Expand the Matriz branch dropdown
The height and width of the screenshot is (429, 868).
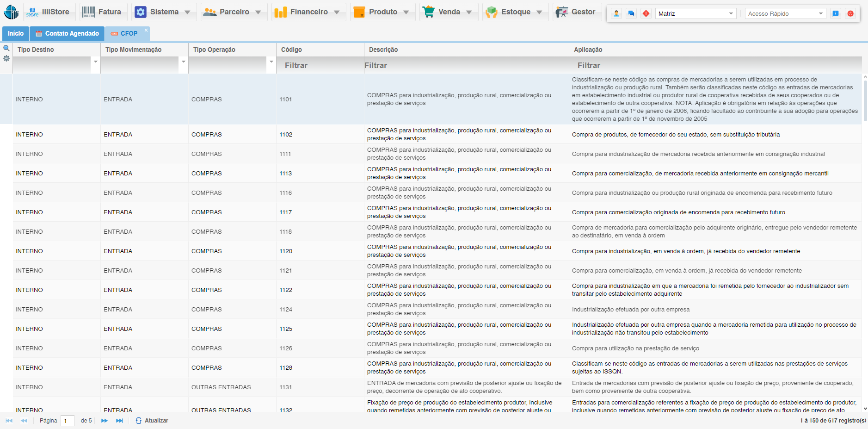pyautogui.click(x=731, y=13)
